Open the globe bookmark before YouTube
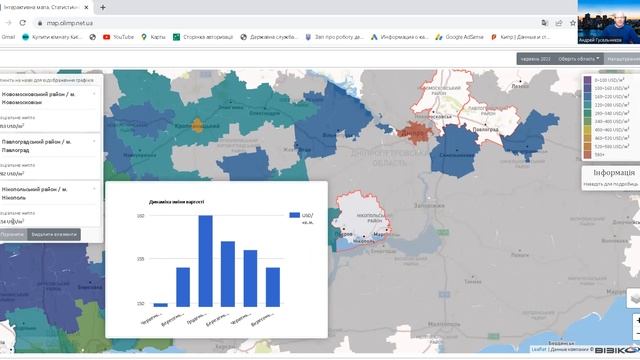 (93, 37)
